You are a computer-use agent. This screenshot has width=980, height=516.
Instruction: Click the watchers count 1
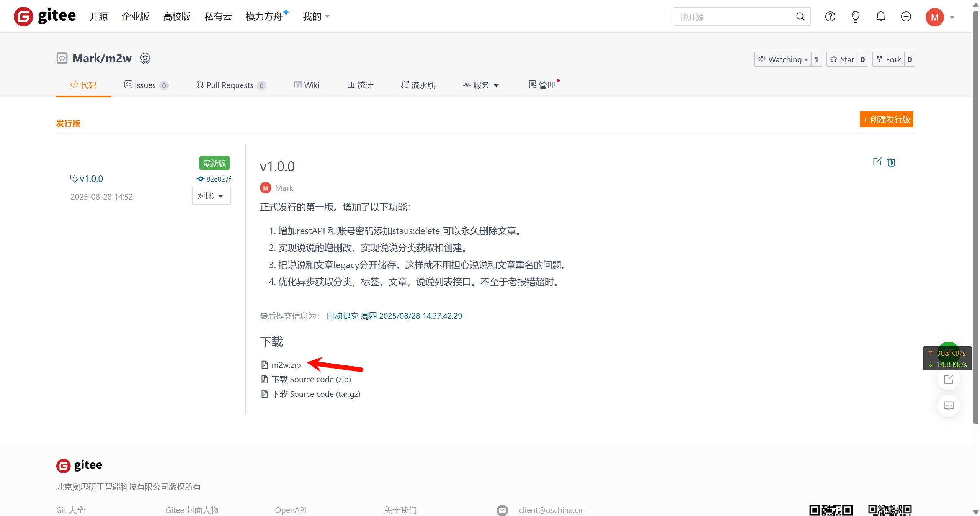(x=817, y=59)
